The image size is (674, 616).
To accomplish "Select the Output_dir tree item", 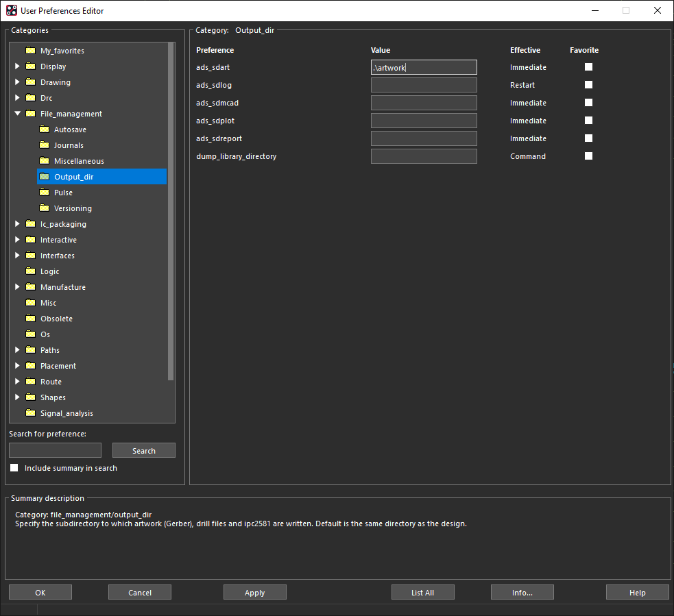I will (102, 177).
